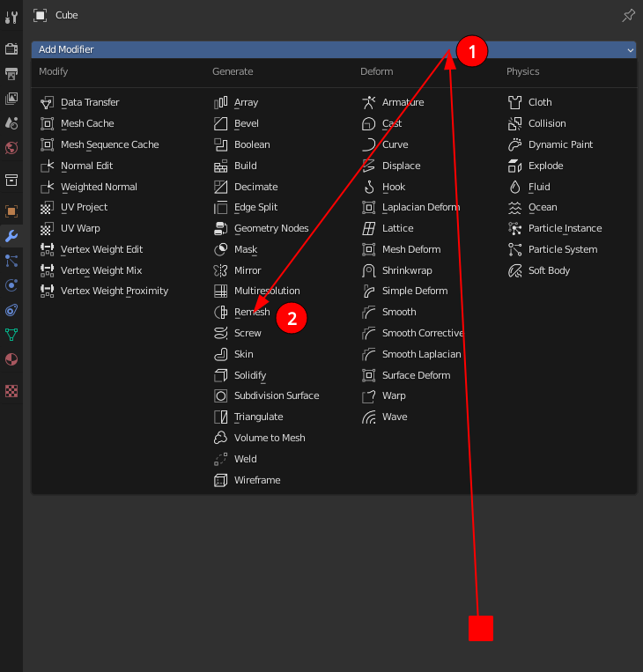643x672 pixels.
Task: Switch to the Modifier properties wrench tab
Action: pos(11,236)
